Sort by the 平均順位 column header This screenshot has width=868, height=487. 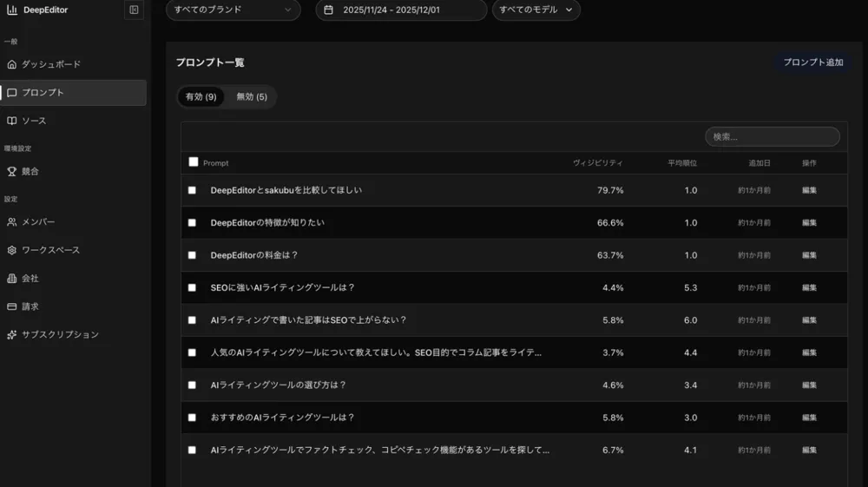coord(682,163)
